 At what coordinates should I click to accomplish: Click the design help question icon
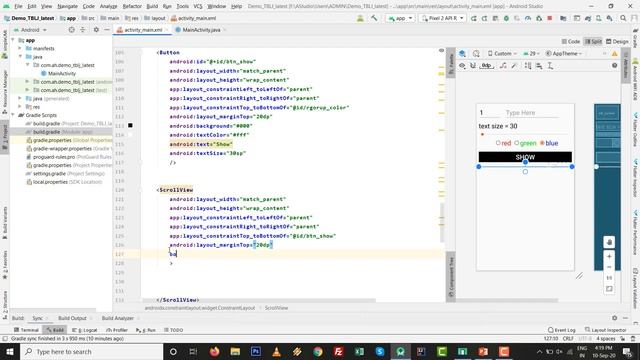(x=614, y=66)
